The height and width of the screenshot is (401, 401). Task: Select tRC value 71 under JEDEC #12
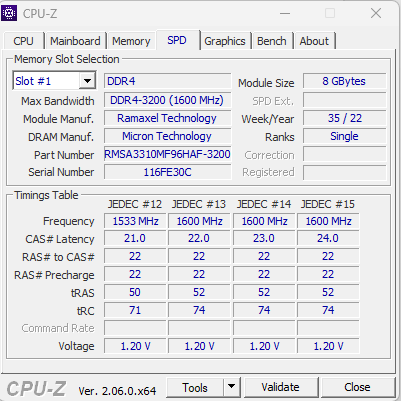click(x=135, y=310)
